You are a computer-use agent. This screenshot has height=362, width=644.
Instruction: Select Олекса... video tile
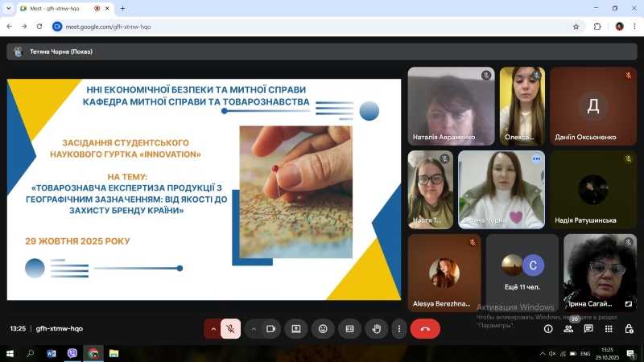pyautogui.click(x=522, y=106)
